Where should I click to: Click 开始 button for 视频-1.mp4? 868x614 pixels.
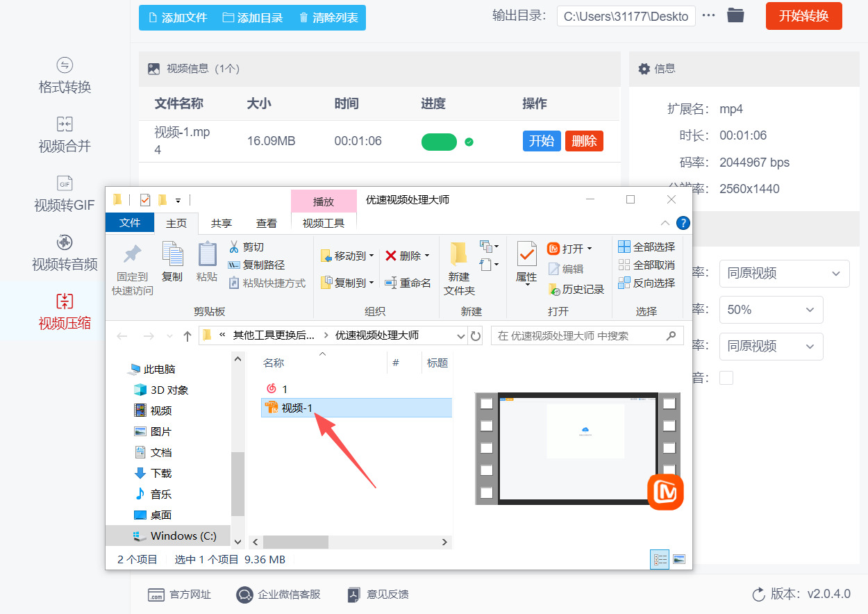(542, 141)
